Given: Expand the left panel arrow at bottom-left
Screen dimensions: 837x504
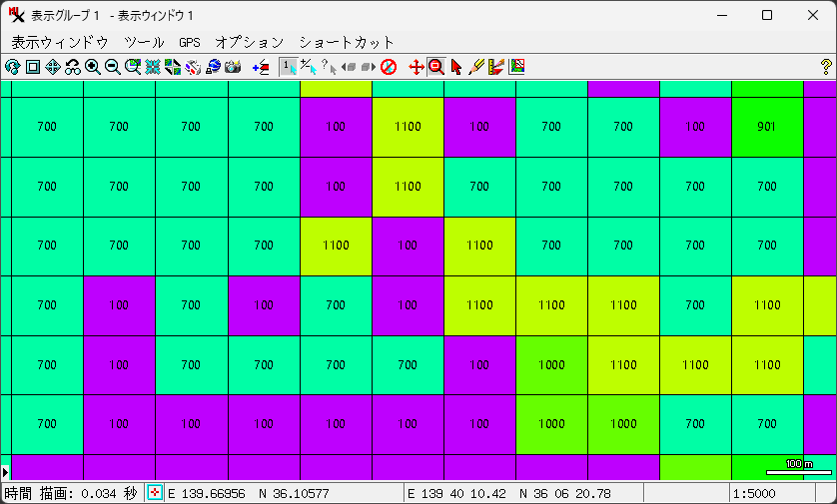Looking at the screenshot, I should coord(6,470).
